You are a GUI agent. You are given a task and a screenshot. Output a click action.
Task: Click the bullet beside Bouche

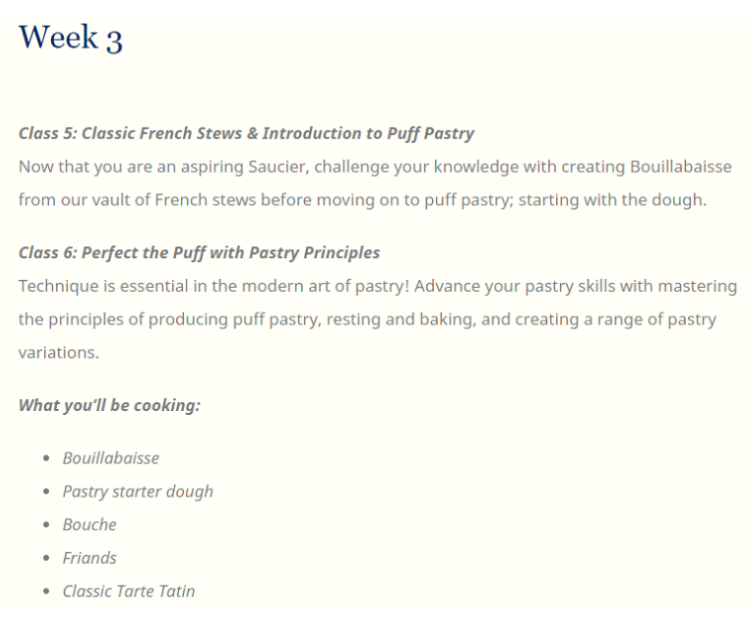pos(46,524)
